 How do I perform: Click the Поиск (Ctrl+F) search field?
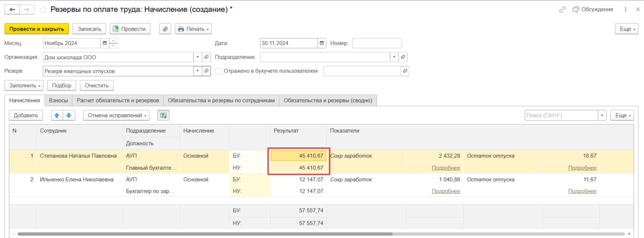point(561,115)
